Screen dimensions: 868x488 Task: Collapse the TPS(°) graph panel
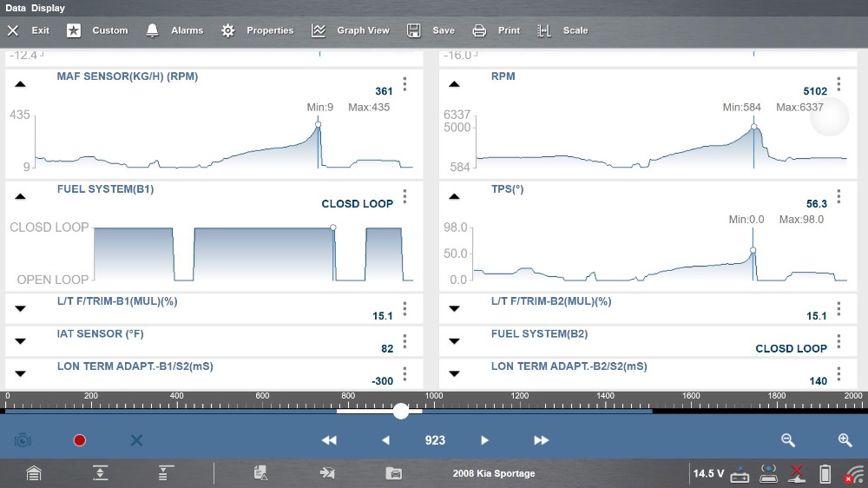pos(454,196)
